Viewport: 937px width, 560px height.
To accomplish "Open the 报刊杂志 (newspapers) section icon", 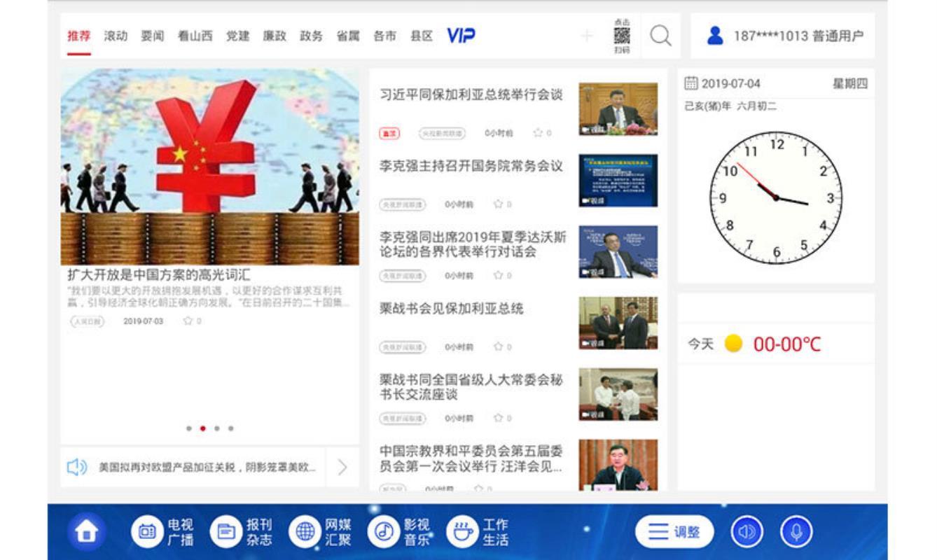I will click(226, 531).
